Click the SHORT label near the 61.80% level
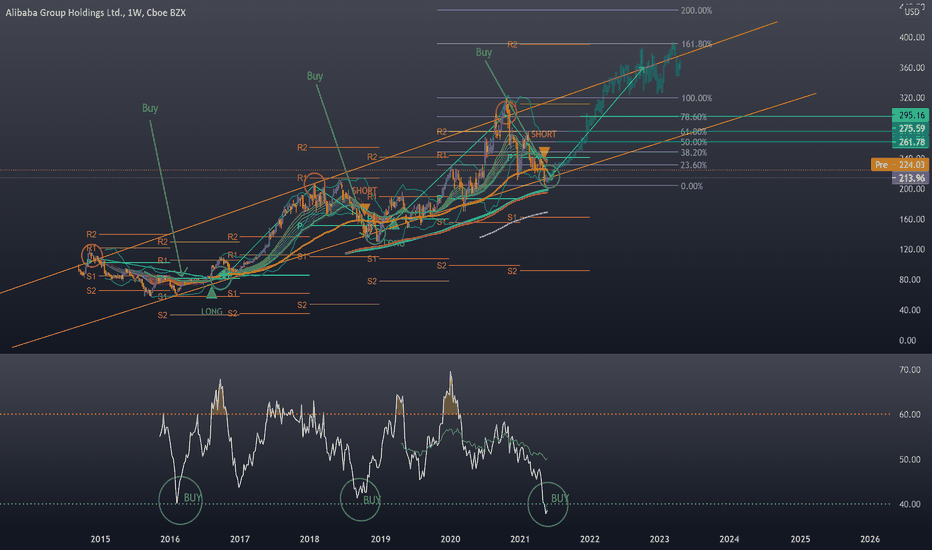932x550 pixels. (544, 134)
